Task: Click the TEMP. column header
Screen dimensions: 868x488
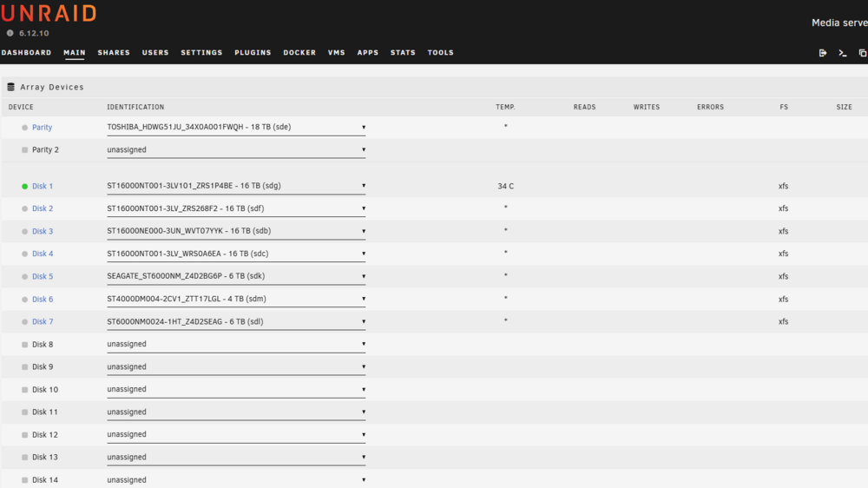Action: 505,107
